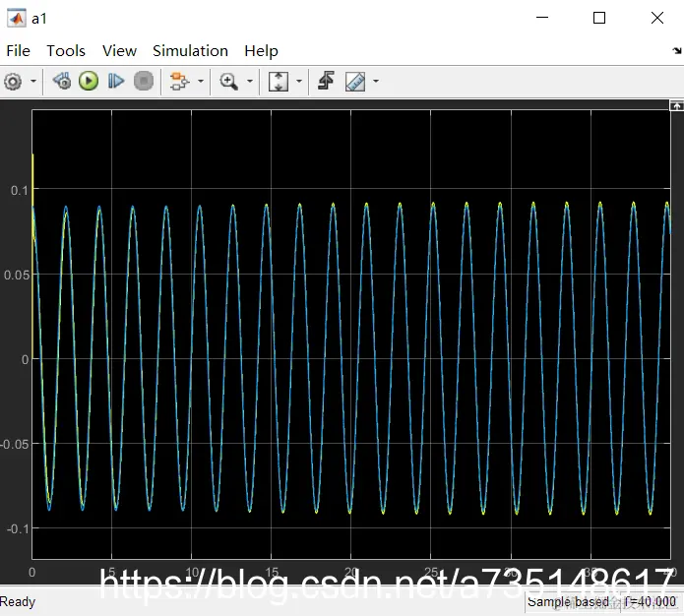Click the 0.05 y-axis label
The height and width of the screenshot is (616, 684).
tap(16, 275)
